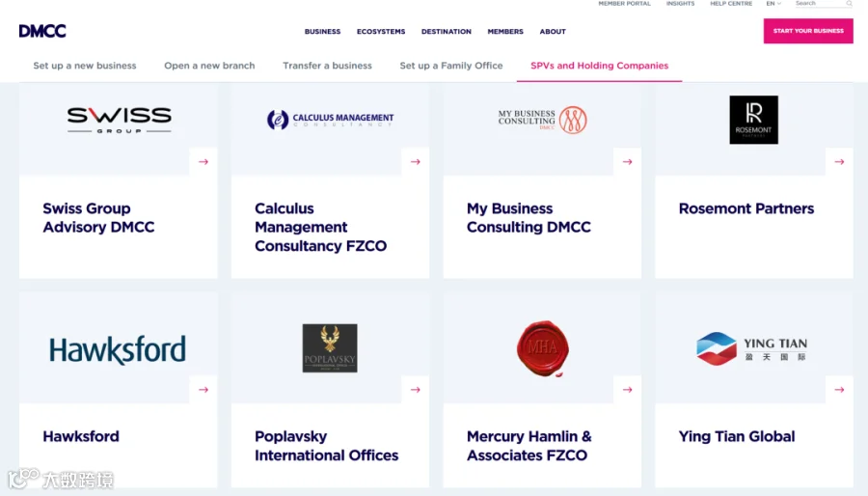
Task: Open the EN language dropdown
Action: (773, 3)
